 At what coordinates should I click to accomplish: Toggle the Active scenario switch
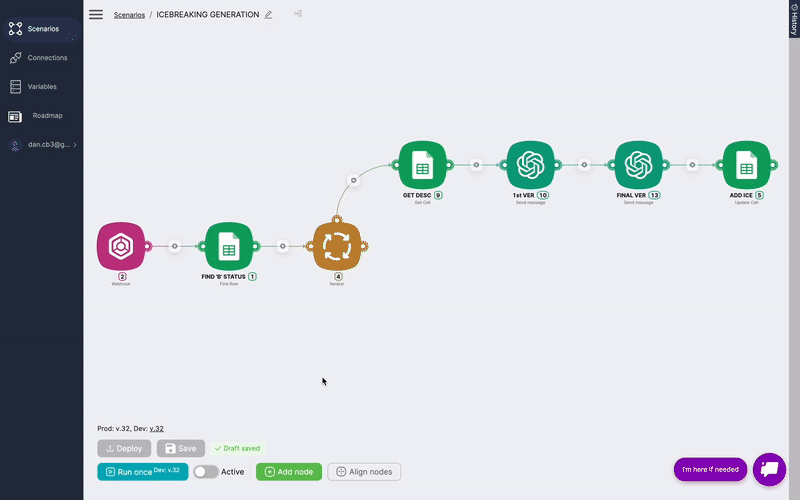tap(206, 472)
